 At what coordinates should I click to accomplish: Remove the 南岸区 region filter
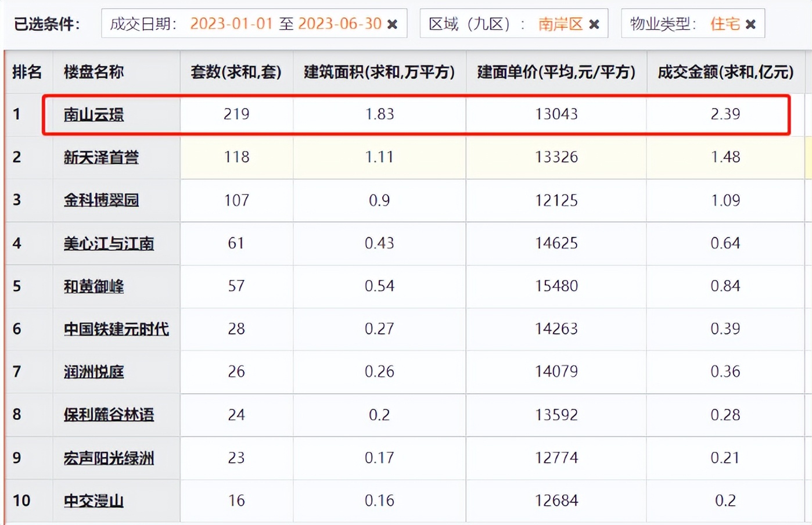[594, 24]
